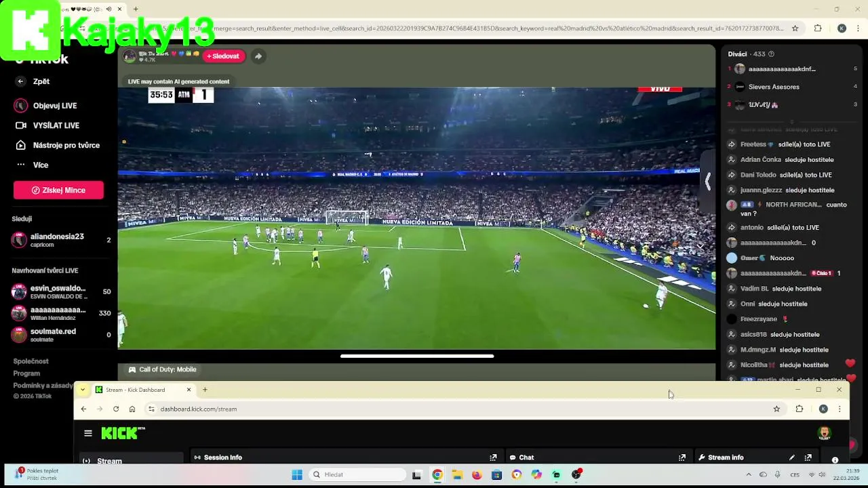Image resolution: width=868 pixels, height=488 pixels.
Task: Open tab search dropdown in Kick window
Action: [x=82, y=390]
